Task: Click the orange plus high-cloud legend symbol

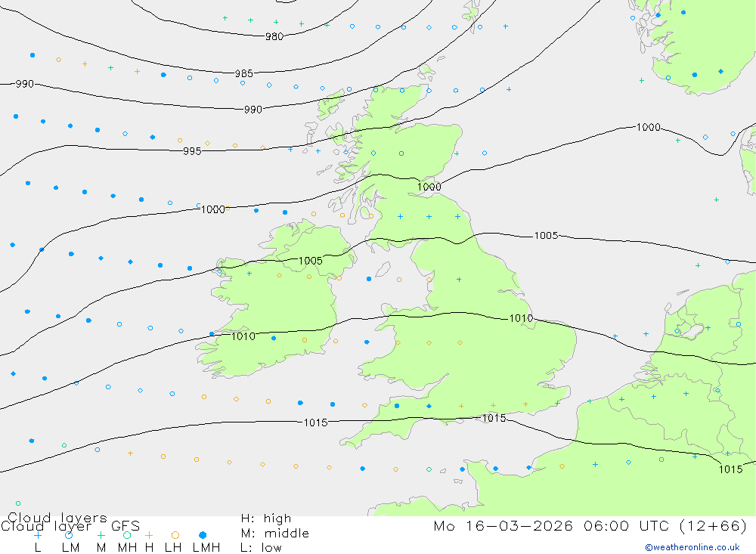Action: click(x=149, y=535)
